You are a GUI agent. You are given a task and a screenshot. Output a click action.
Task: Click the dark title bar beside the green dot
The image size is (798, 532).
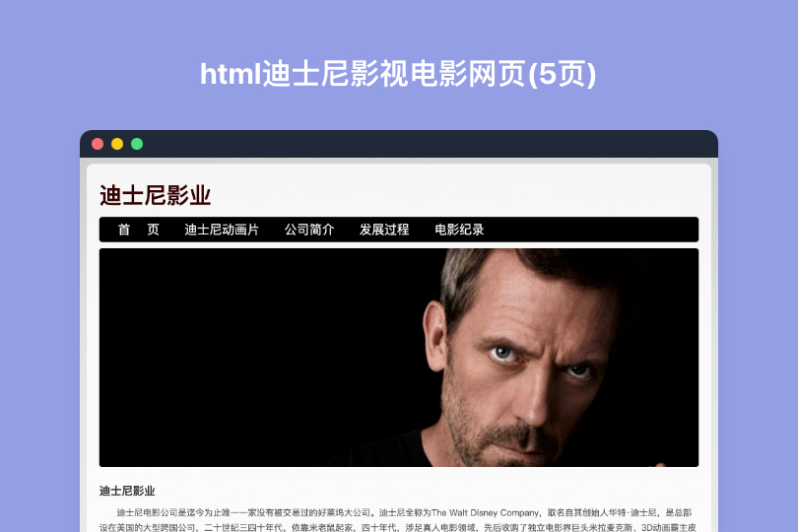[x=428, y=144]
